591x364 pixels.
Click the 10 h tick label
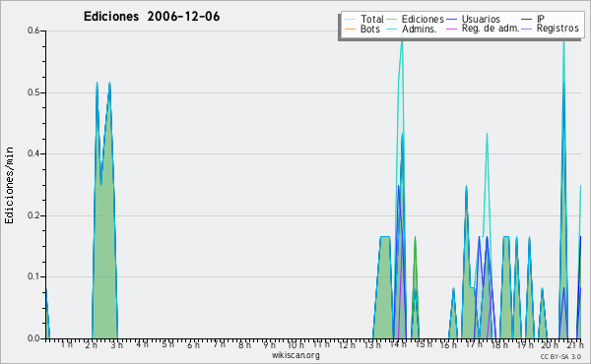295,344
